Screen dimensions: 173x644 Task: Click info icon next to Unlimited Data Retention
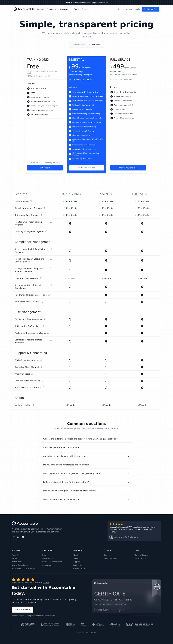pyautogui.click(x=41, y=278)
